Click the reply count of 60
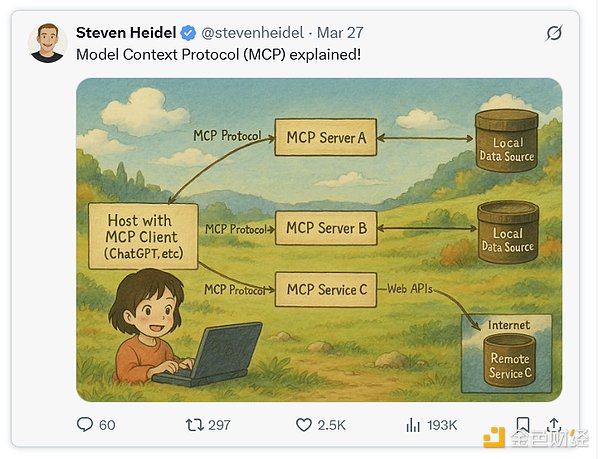 [107, 425]
